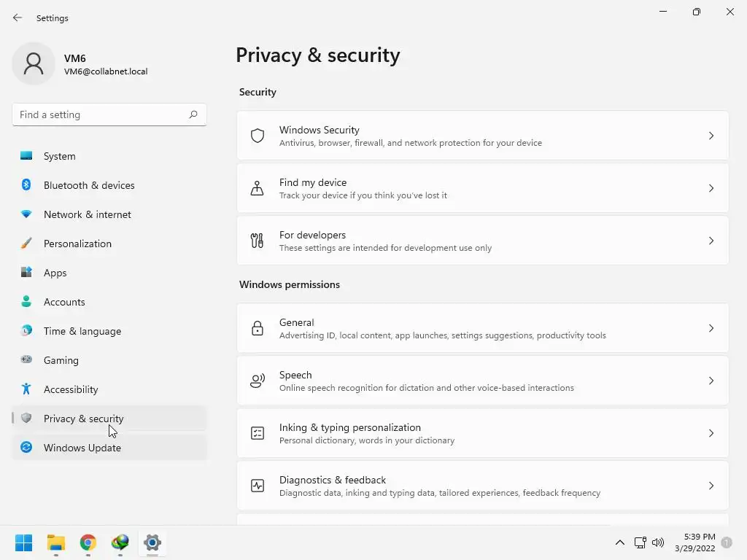Go to Windows Update settings
Screen dimensions: 747x560
click(x=82, y=448)
